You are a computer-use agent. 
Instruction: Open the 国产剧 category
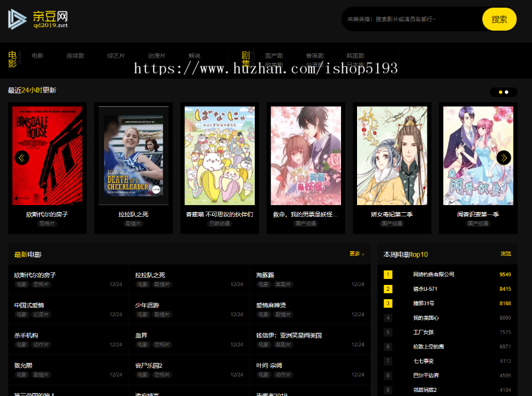click(x=274, y=56)
